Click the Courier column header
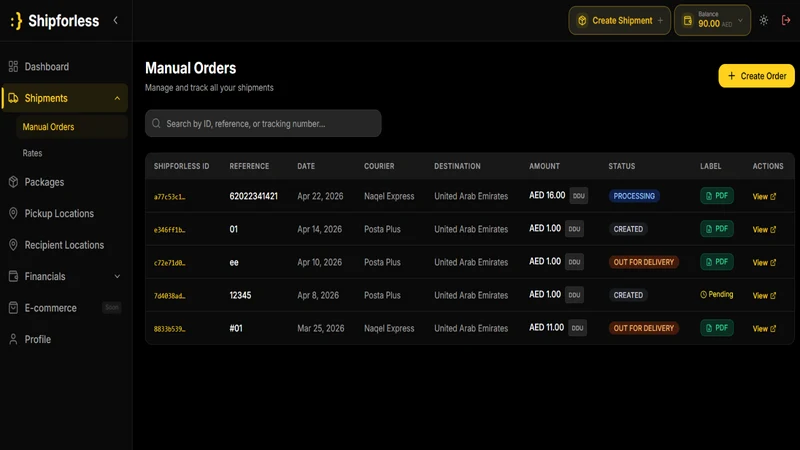The width and height of the screenshot is (800, 450). pos(379,166)
